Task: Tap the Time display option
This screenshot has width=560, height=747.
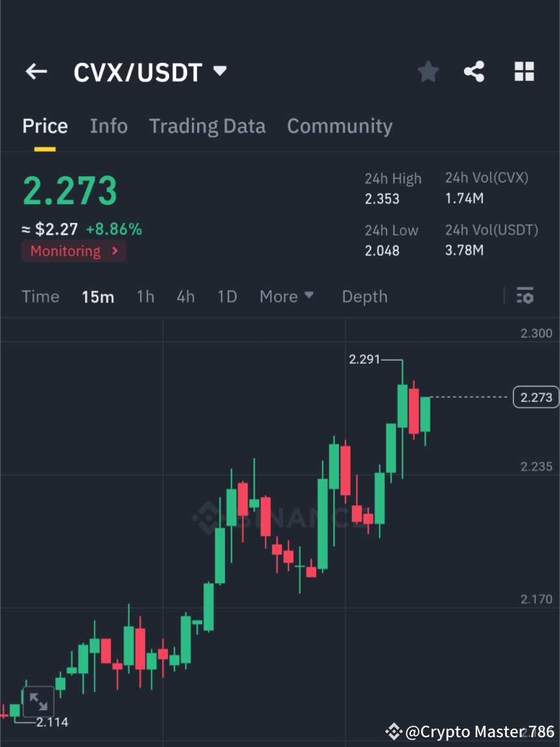Action: [x=40, y=296]
